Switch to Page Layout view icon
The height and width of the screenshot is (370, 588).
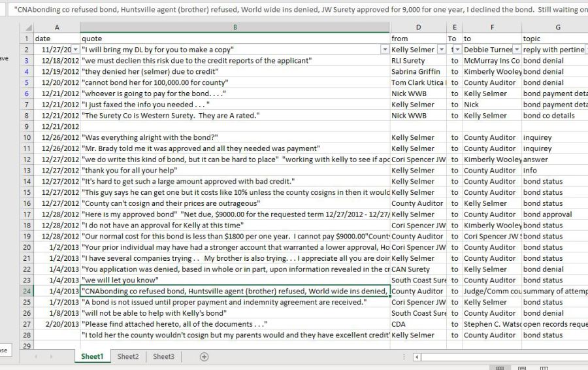pos(521,368)
